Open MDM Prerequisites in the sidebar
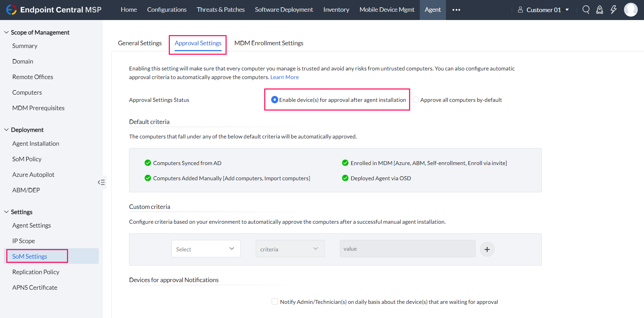 (38, 108)
